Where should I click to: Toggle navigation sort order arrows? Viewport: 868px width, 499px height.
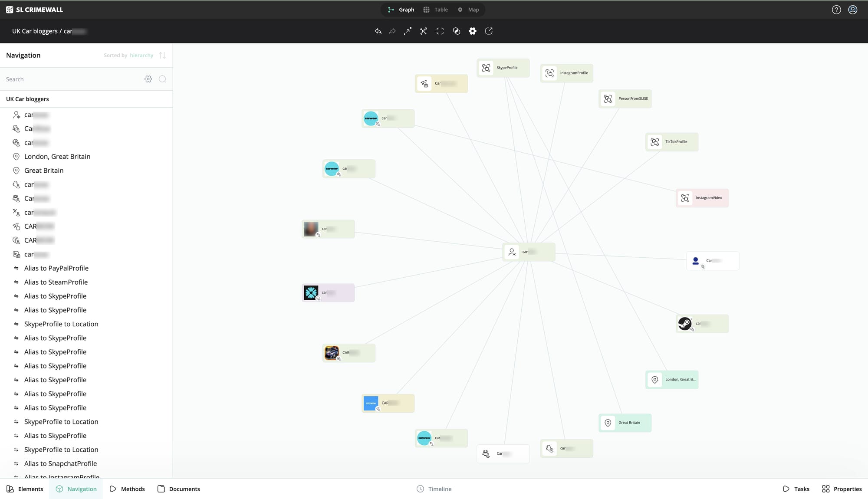point(162,56)
